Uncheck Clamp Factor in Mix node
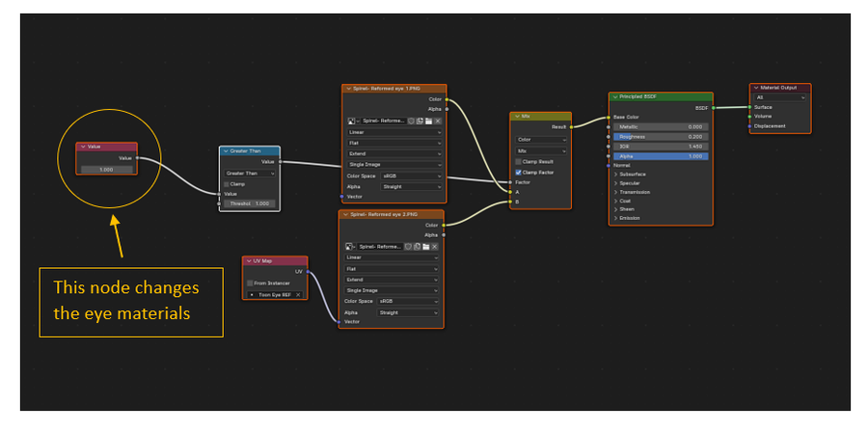This screenshot has height=431, width=868. [518, 172]
